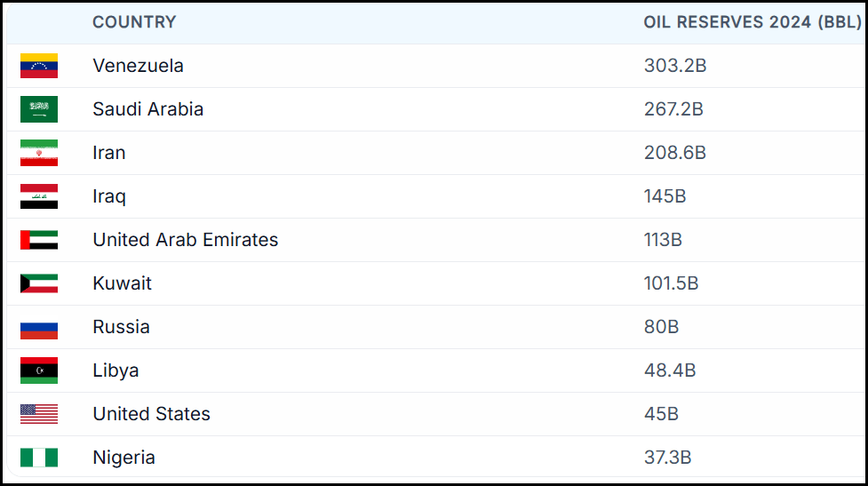Click the Iraq flag icon

[39, 196]
